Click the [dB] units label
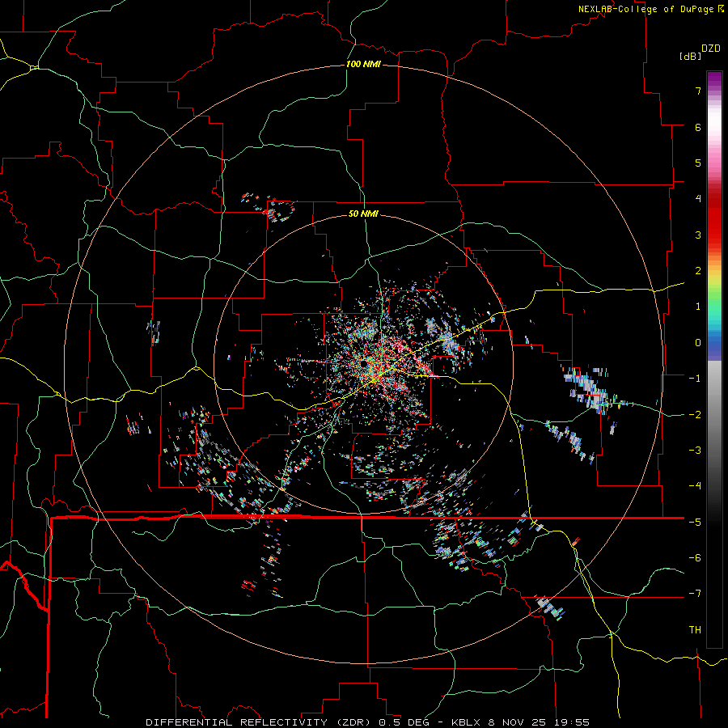Screen dimensions: 728x728 point(691,56)
